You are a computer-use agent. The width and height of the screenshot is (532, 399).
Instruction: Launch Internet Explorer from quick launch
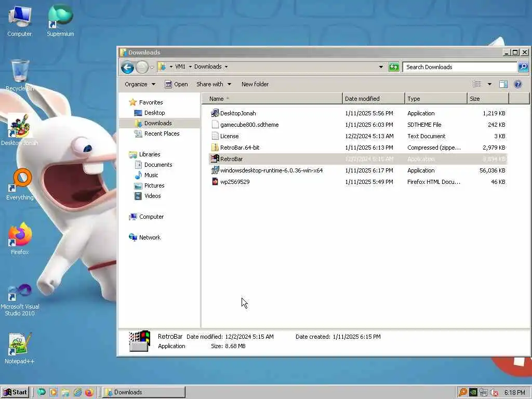click(77, 392)
